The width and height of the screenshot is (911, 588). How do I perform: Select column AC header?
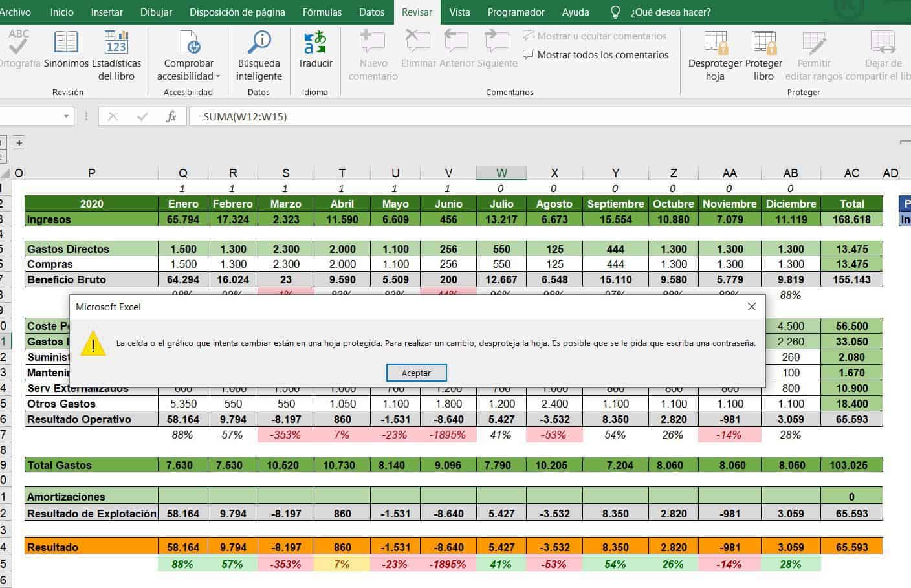point(851,173)
